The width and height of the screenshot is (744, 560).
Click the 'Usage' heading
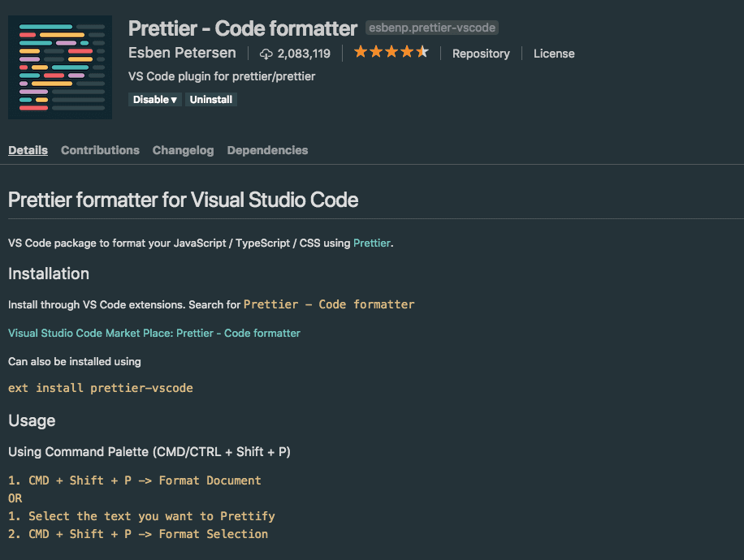point(32,420)
